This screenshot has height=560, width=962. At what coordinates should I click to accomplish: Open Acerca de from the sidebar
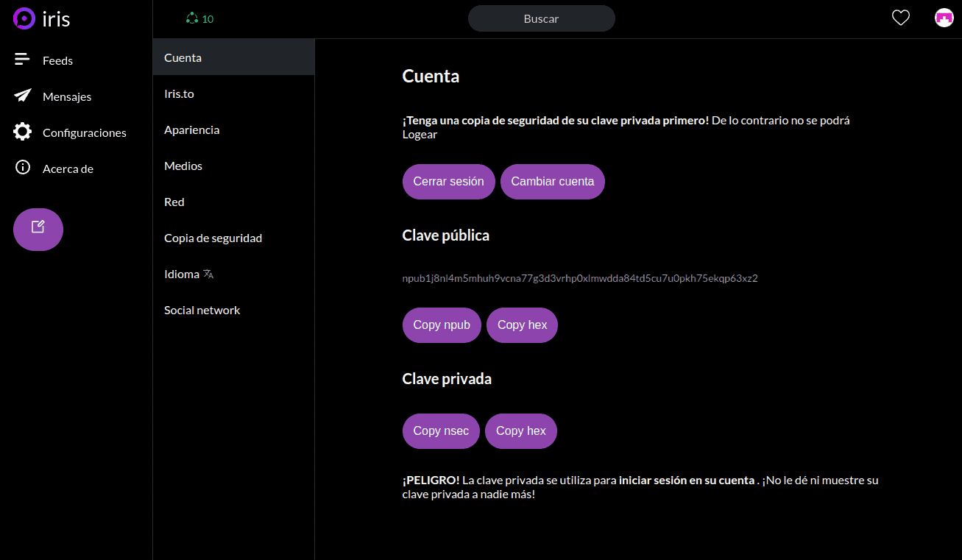(68, 169)
